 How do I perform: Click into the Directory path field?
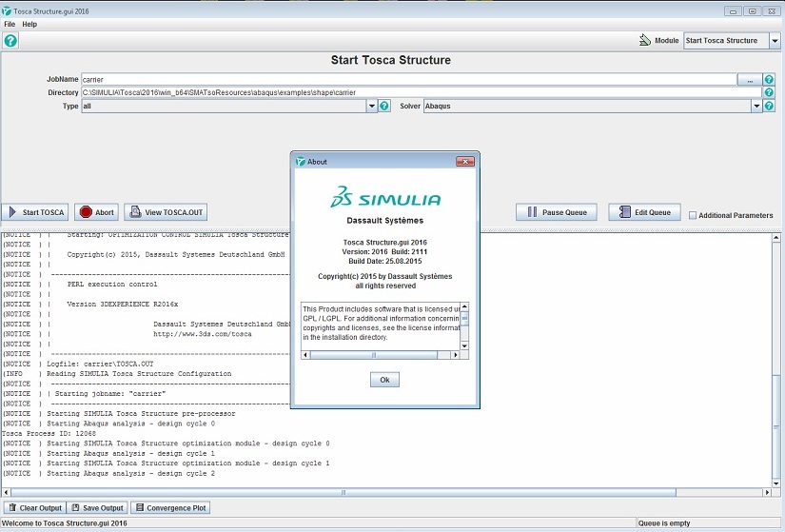[x=422, y=92]
